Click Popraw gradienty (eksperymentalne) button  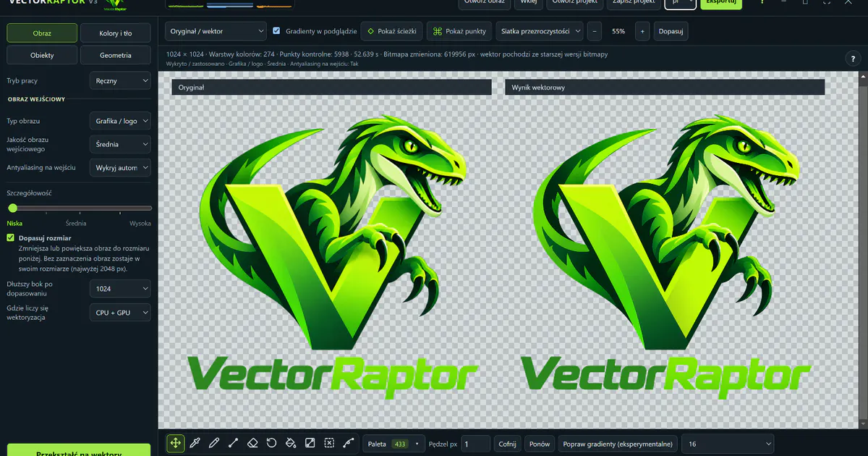(618, 444)
